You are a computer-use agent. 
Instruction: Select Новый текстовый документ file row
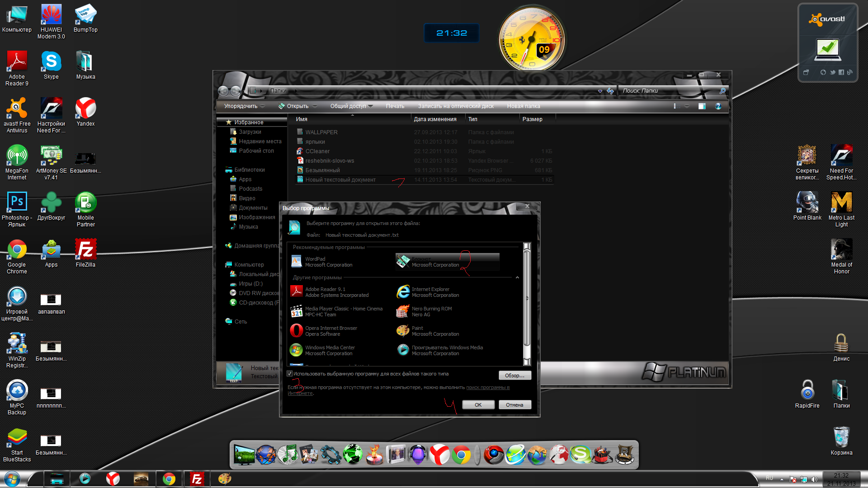pos(424,180)
